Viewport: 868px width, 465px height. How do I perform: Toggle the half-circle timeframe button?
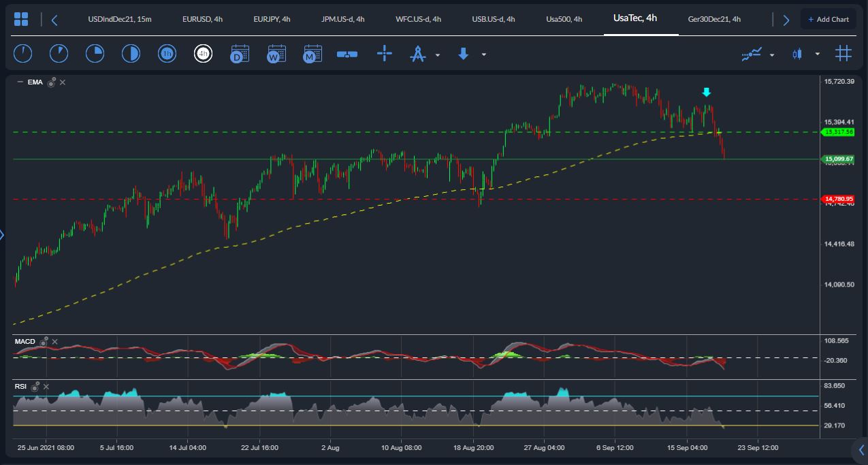(x=131, y=54)
